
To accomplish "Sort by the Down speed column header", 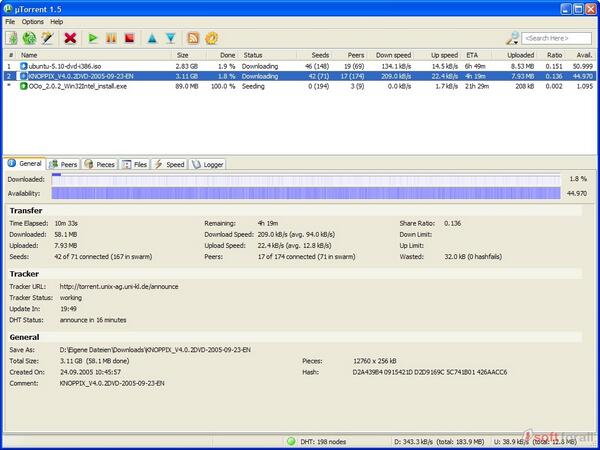I will [391, 55].
